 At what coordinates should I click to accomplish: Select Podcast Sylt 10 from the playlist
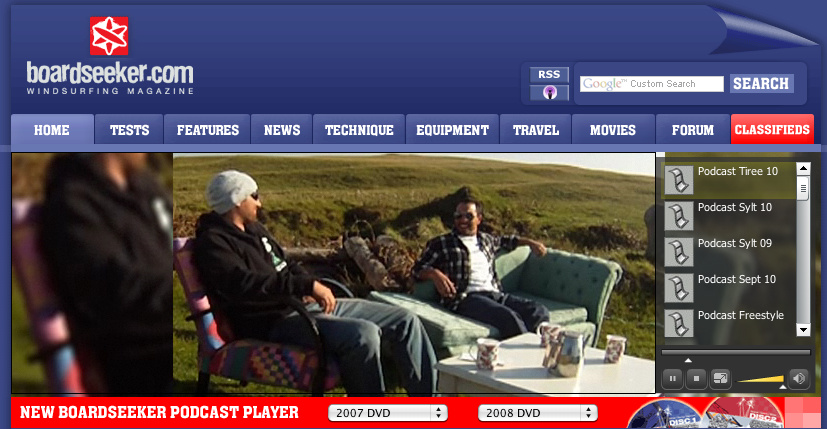[x=735, y=208]
